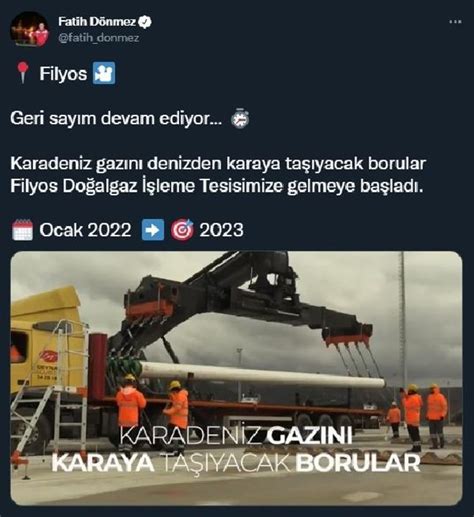Click the movie camera emoji beside Filyos
Screen dimensions: 474x517
coord(104,73)
